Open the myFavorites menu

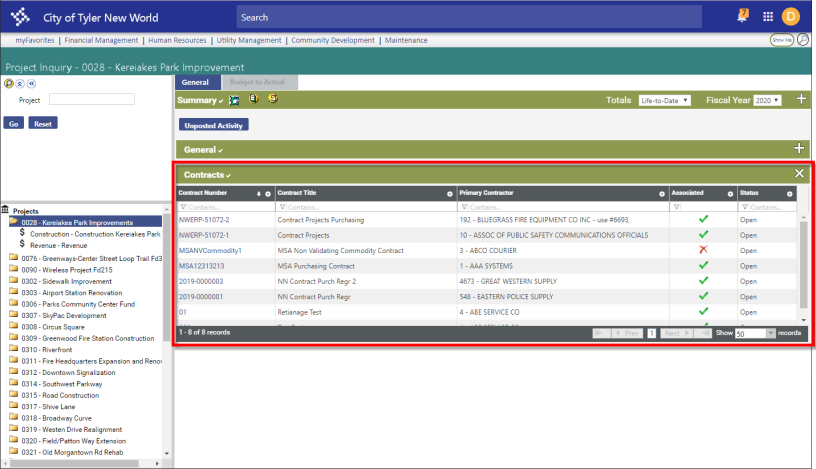coord(35,40)
